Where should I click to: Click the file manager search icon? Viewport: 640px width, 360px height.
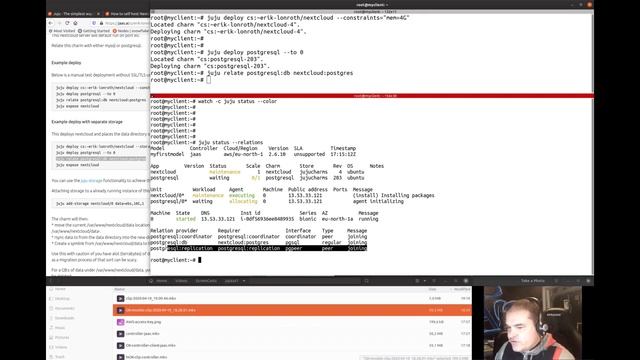click(x=367, y=281)
